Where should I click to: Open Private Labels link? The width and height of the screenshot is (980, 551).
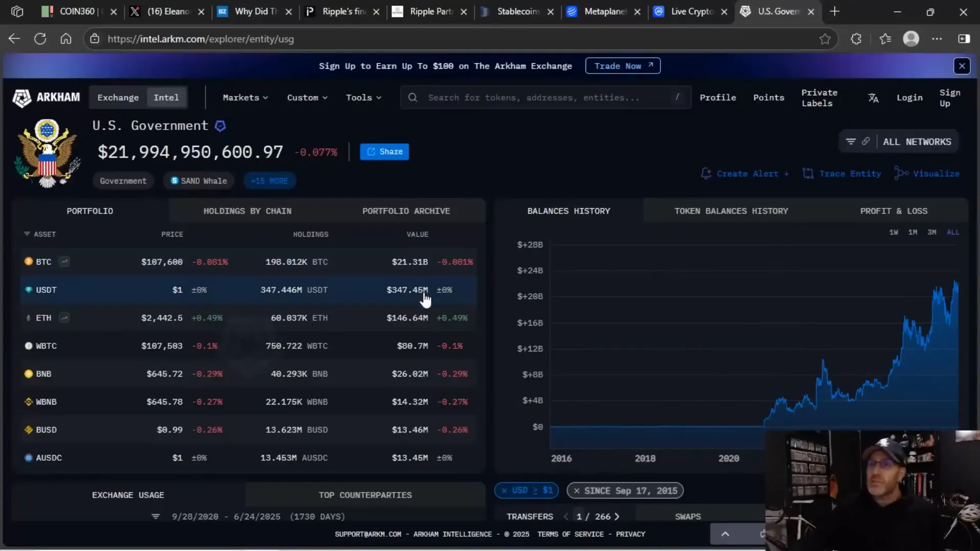tap(819, 97)
